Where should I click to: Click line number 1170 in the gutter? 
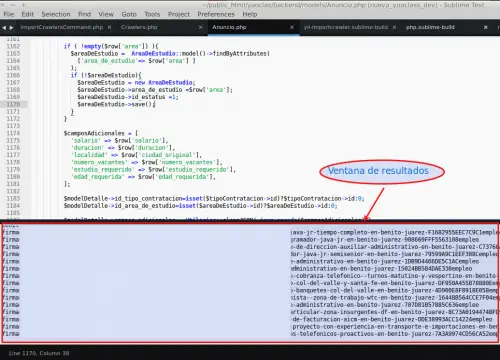13,104
